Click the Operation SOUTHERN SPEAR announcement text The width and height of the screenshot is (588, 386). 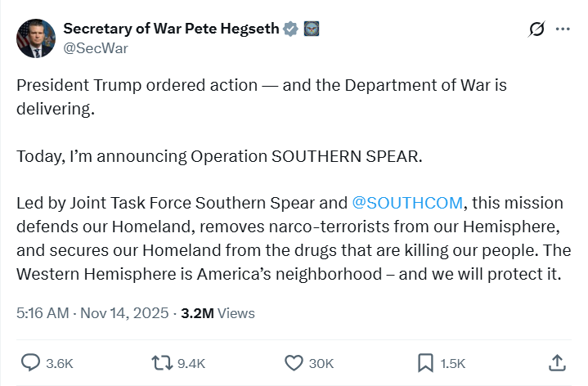click(219, 156)
